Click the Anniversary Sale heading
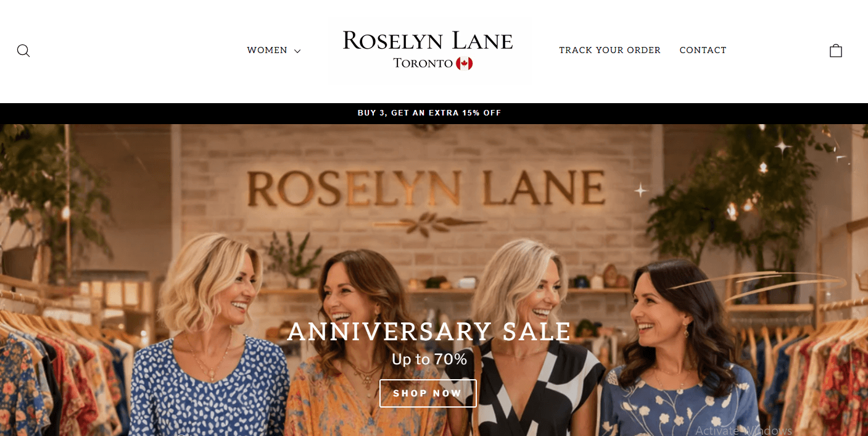The height and width of the screenshot is (436, 868). [x=429, y=332]
